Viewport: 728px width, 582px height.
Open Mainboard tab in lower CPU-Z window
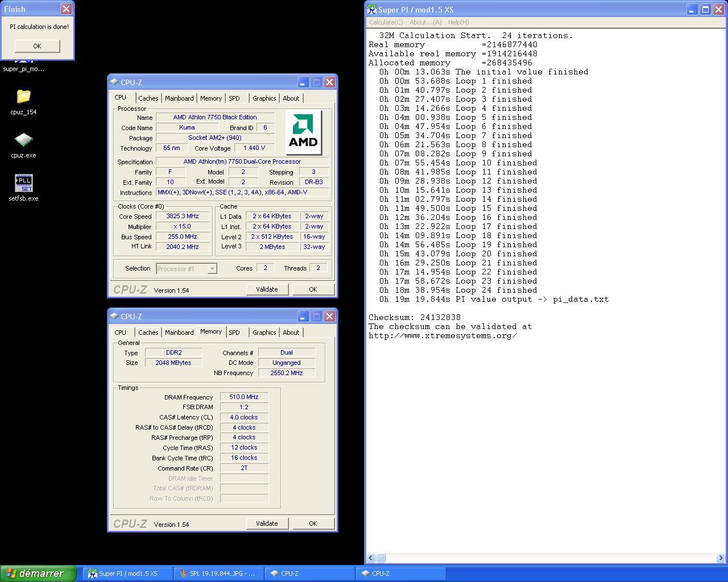coord(179,332)
